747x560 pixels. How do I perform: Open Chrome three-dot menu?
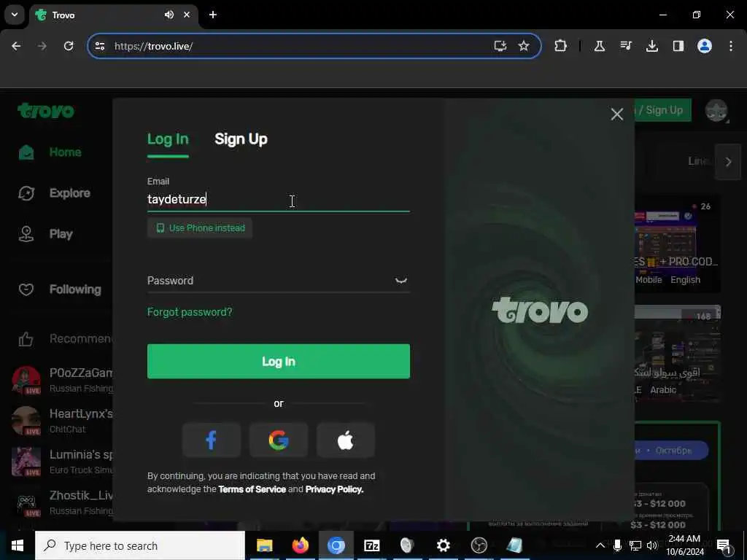[x=731, y=46]
